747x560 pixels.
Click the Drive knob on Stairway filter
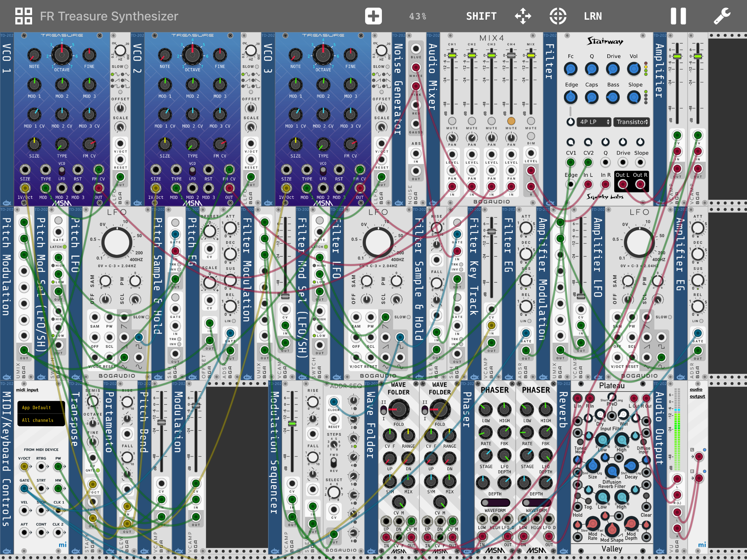coord(613,69)
